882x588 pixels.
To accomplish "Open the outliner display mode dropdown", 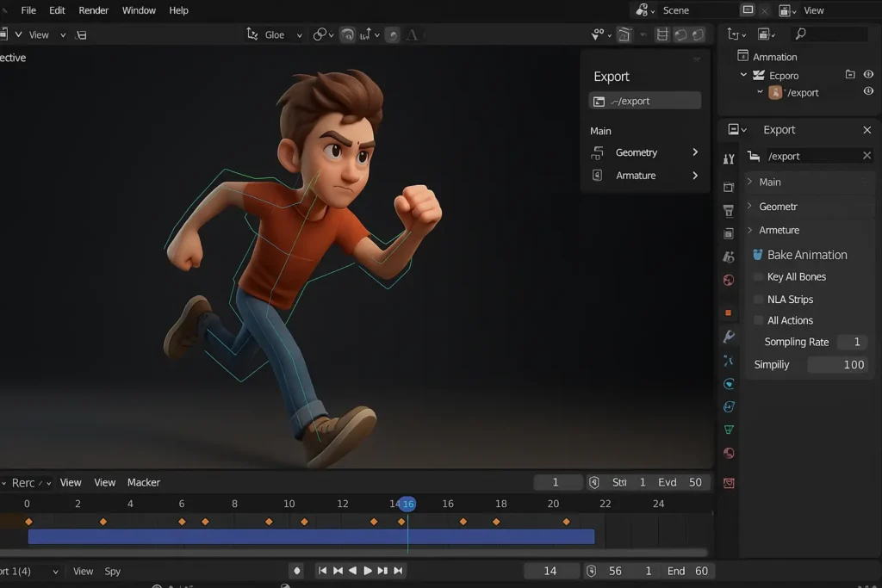I will tap(736, 34).
